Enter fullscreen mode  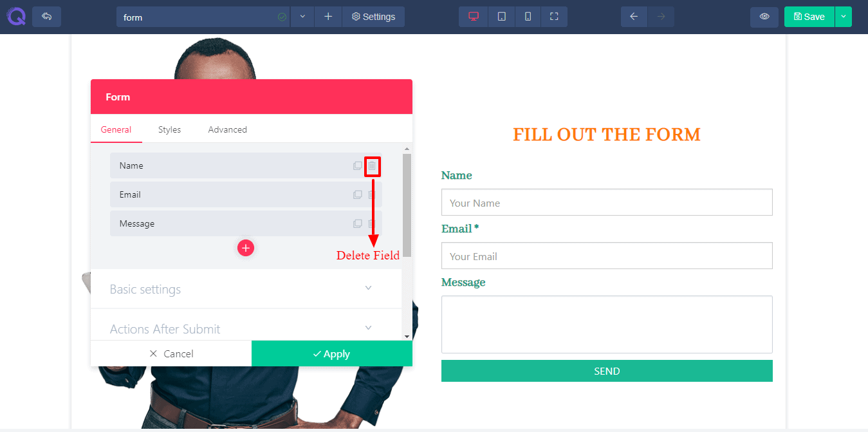[x=554, y=17]
